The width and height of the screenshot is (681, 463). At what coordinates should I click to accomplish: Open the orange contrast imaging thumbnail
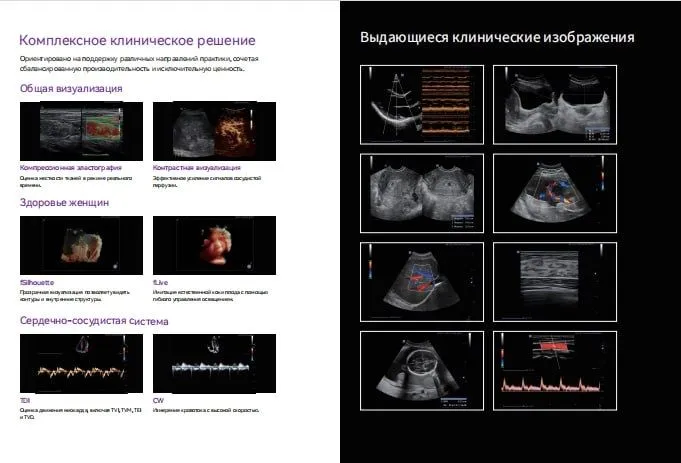(x=214, y=131)
